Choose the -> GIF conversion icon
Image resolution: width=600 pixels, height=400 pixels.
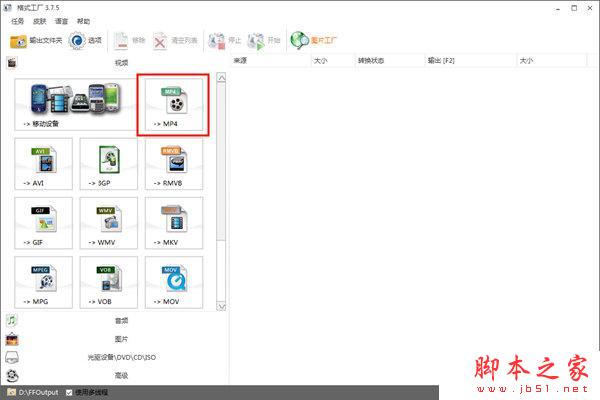tap(43, 223)
